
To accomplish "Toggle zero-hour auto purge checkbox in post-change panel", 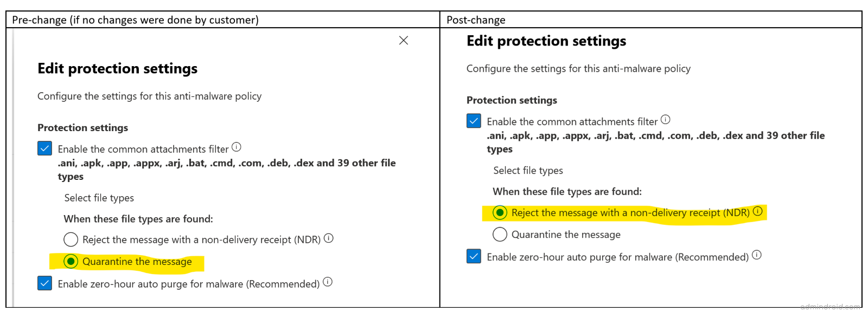I will [x=473, y=256].
